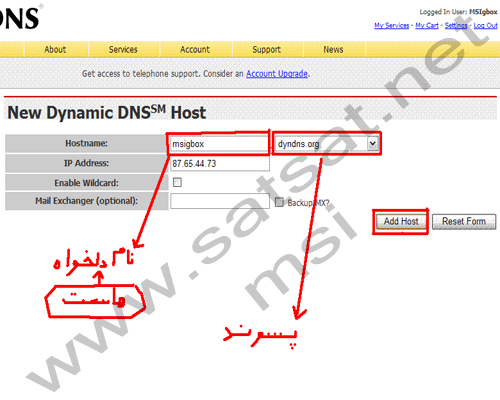Go to the Account tab
This screenshot has width=500, height=400.
click(195, 49)
